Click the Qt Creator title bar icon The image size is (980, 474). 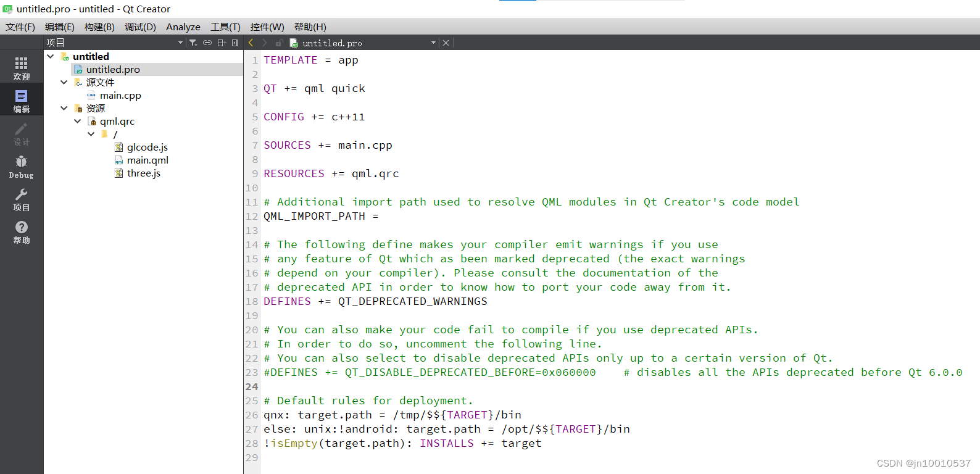(7, 9)
